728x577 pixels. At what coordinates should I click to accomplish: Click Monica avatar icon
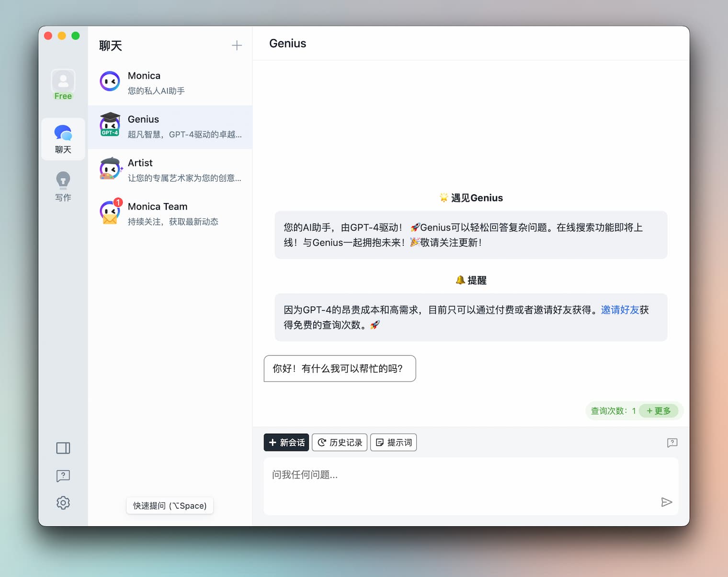click(110, 81)
